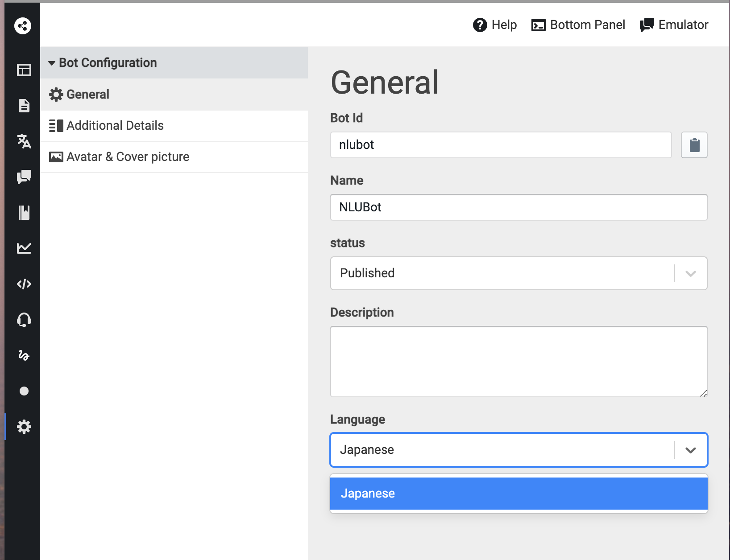
Task: Open the chat bubbles Q&A sidebar icon
Action: (x=24, y=177)
